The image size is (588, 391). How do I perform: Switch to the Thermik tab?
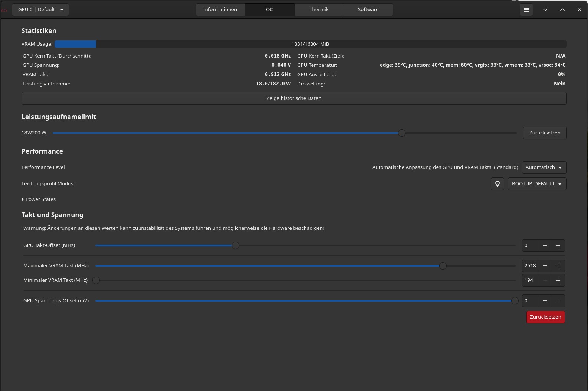[x=319, y=10]
